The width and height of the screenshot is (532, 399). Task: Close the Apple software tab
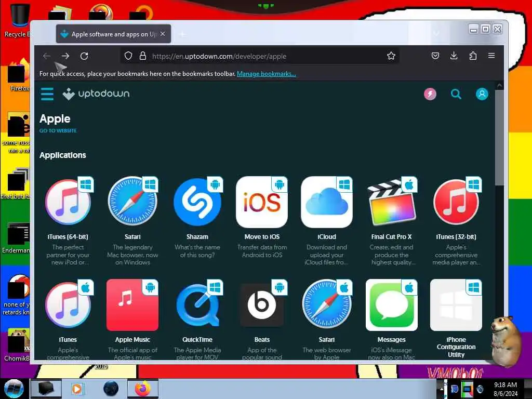(163, 34)
